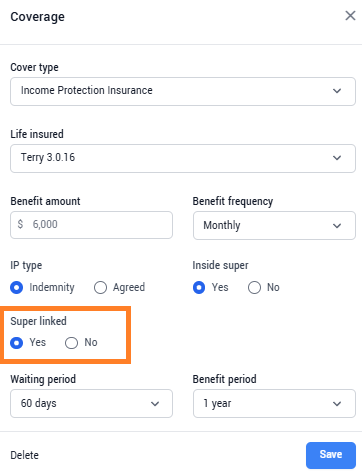Image resolution: width=362 pixels, height=473 pixels.
Task: Open the Waiting period 60 days dropdown
Action: point(91,403)
